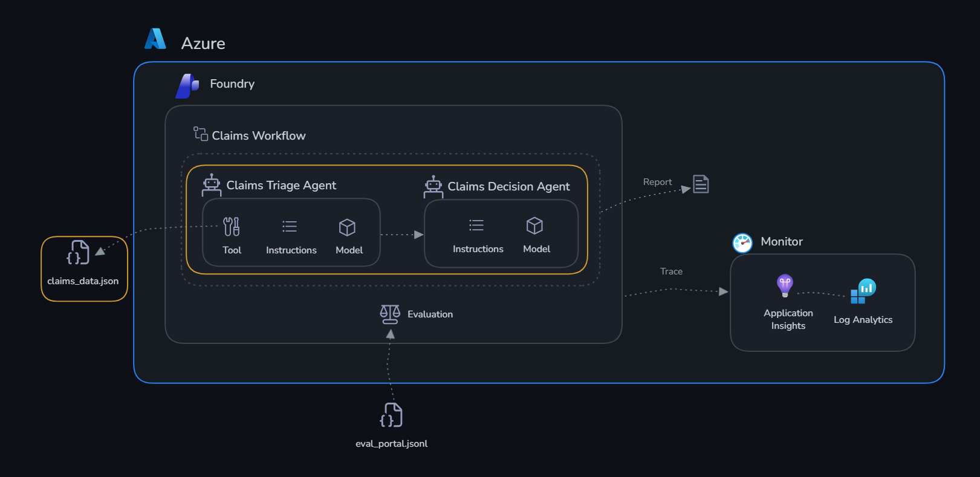Click the Monitor gauge icon
The width and height of the screenshot is (980, 477).
click(742, 242)
